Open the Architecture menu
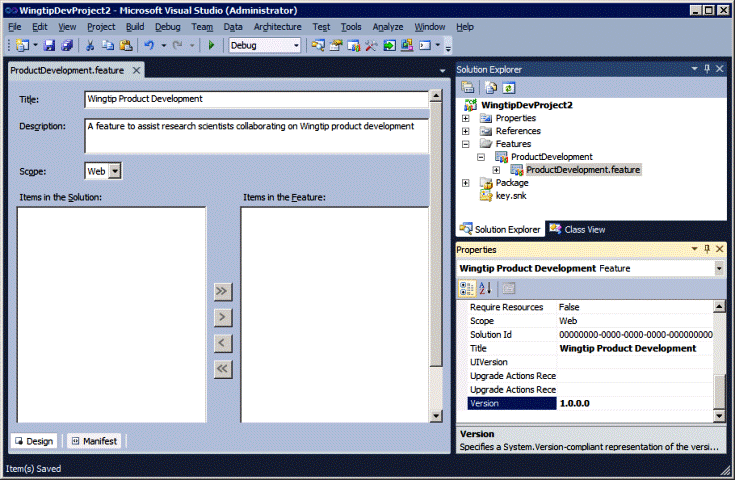The width and height of the screenshot is (735, 480). pos(278,27)
